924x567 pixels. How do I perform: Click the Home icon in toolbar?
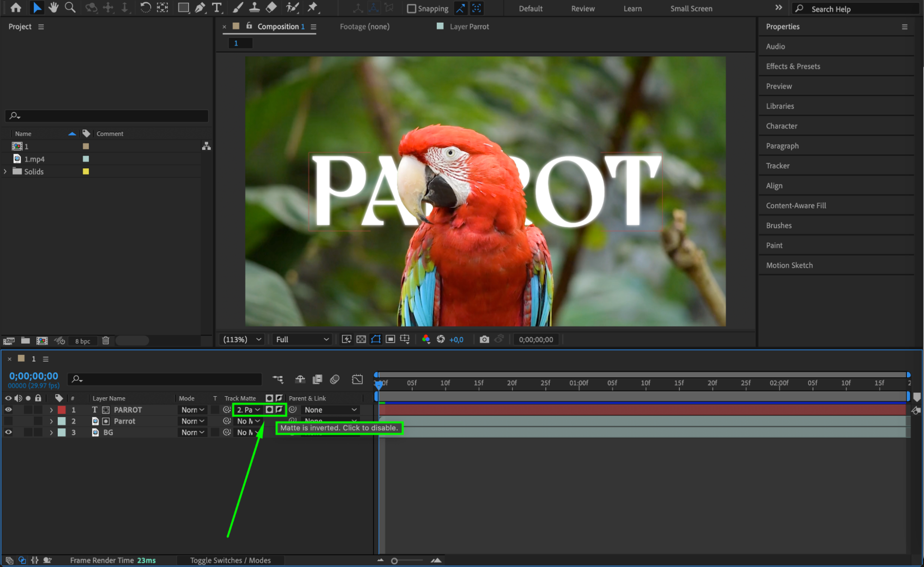pyautogui.click(x=16, y=8)
